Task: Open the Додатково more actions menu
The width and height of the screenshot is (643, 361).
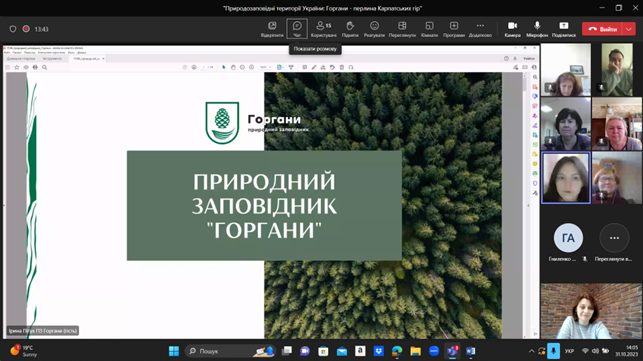Action: click(480, 29)
